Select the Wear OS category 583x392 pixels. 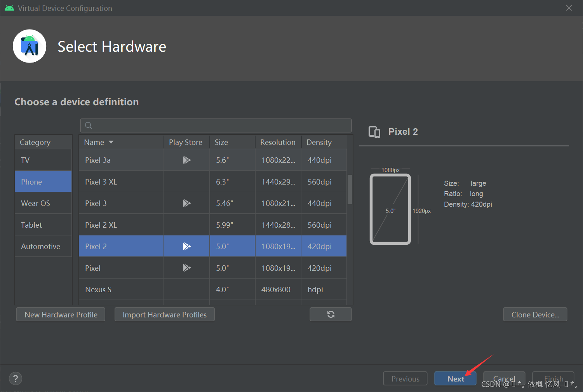coord(43,203)
